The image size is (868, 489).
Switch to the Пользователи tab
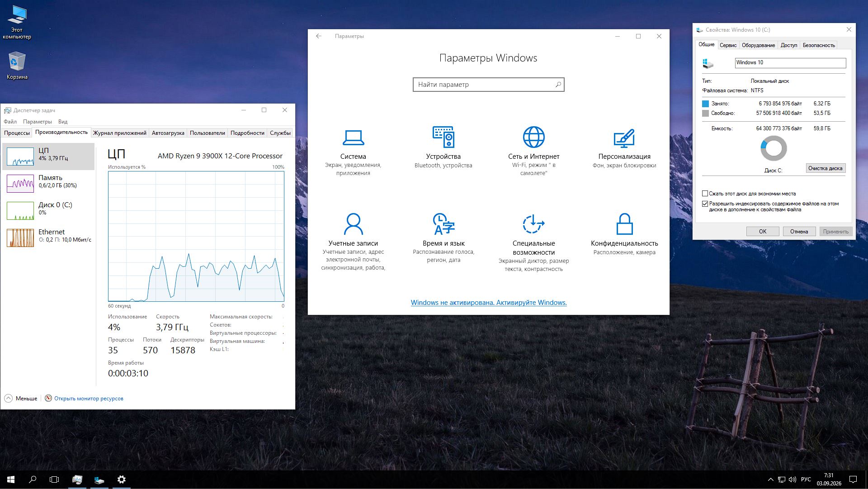pyautogui.click(x=208, y=133)
